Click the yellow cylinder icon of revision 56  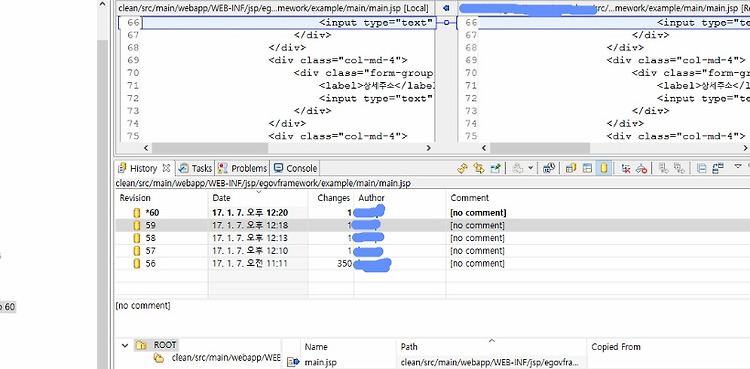pyautogui.click(x=137, y=263)
